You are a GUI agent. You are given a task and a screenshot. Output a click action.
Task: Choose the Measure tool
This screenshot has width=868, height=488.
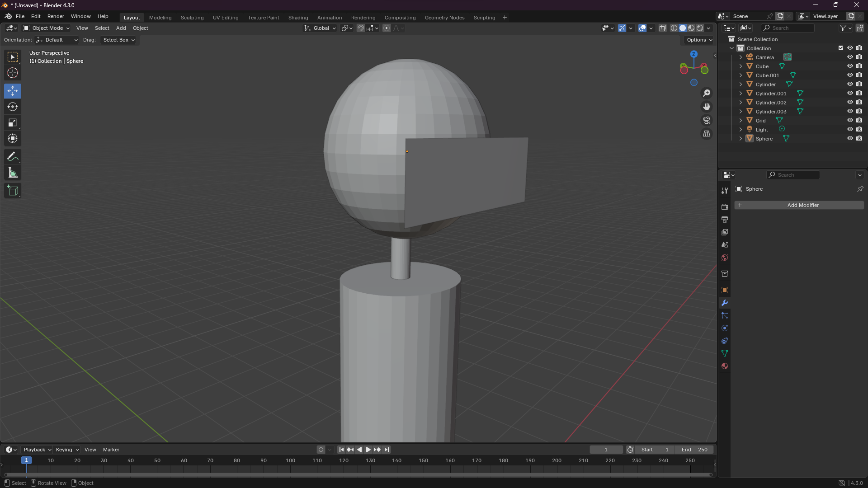[x=13, y=173]
